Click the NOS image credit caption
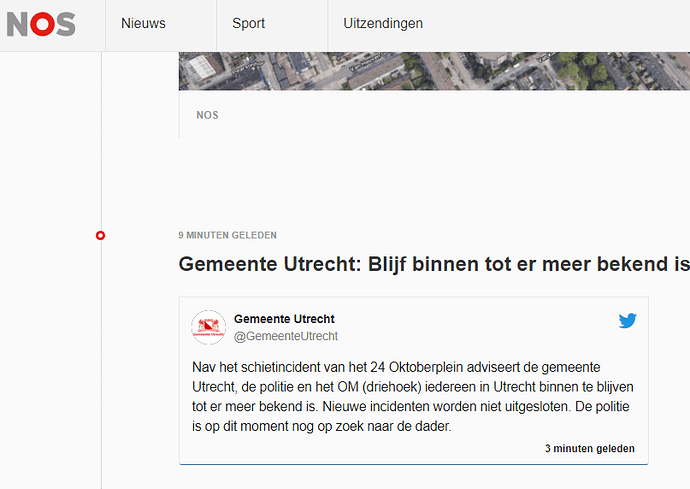The image size is (690, 489). point(207,115)
